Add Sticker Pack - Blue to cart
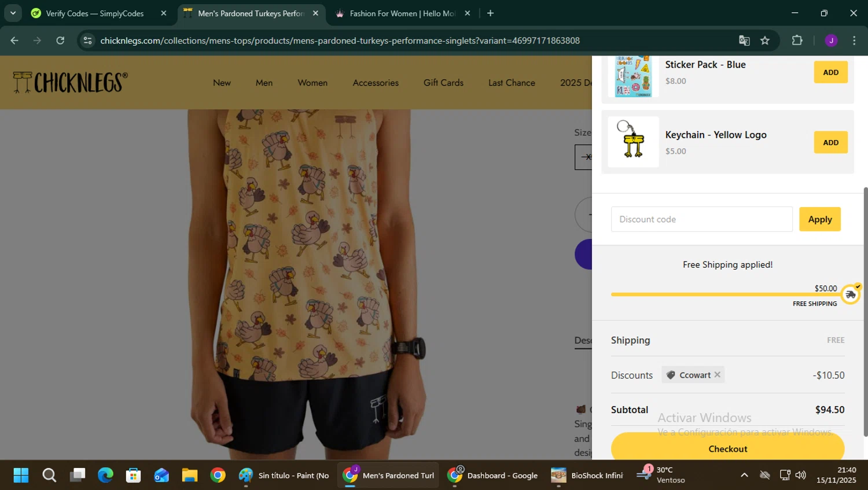868x490 pixels. [x=830, y=72]
